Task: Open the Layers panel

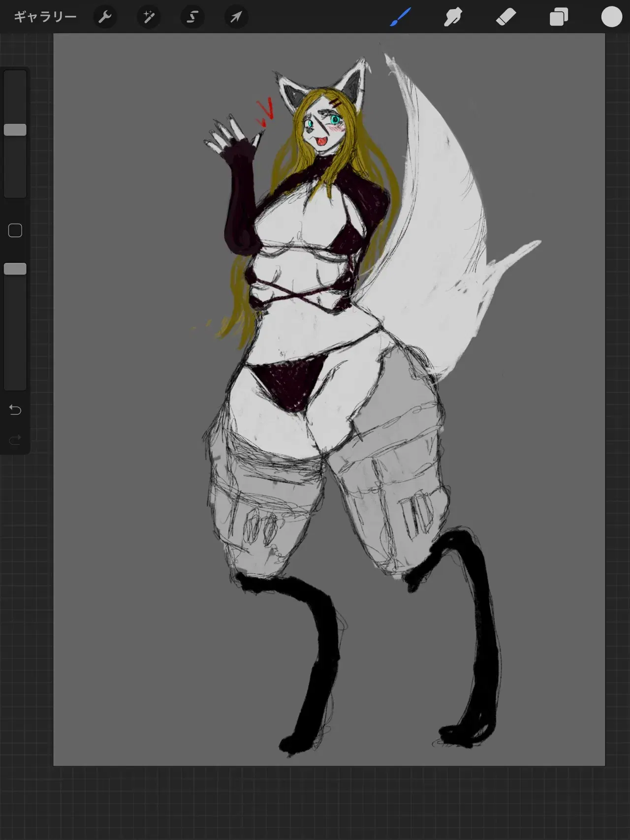Action: coord(559,17)
